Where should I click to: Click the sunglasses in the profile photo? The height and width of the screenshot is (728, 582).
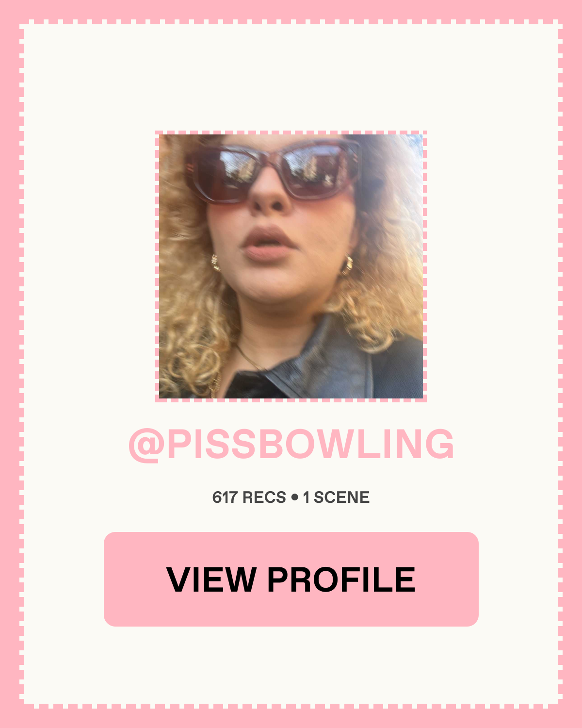tap(274, 170)
